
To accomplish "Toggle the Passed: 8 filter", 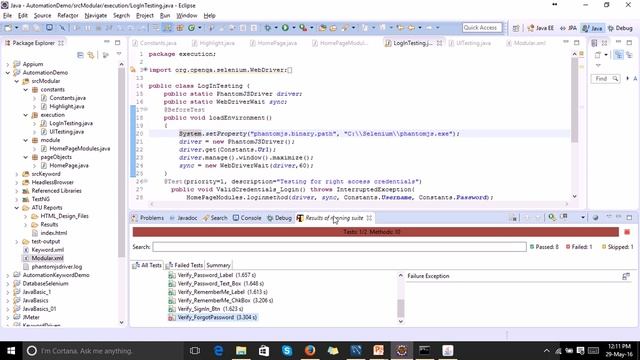I will 544,247.
